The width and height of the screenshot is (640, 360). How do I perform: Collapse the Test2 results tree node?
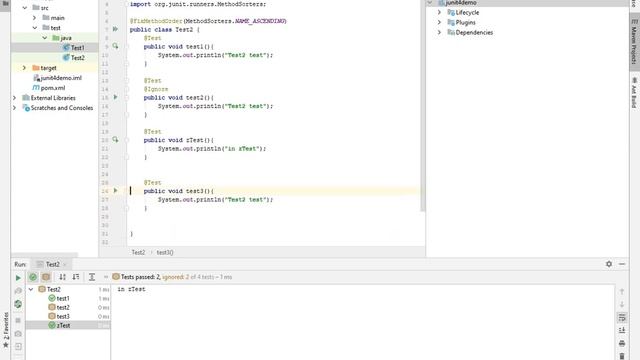[31, 289]
